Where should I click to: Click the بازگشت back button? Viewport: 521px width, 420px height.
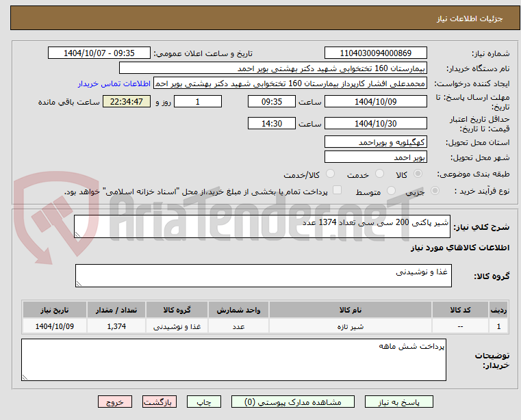(x=159, y=402)
